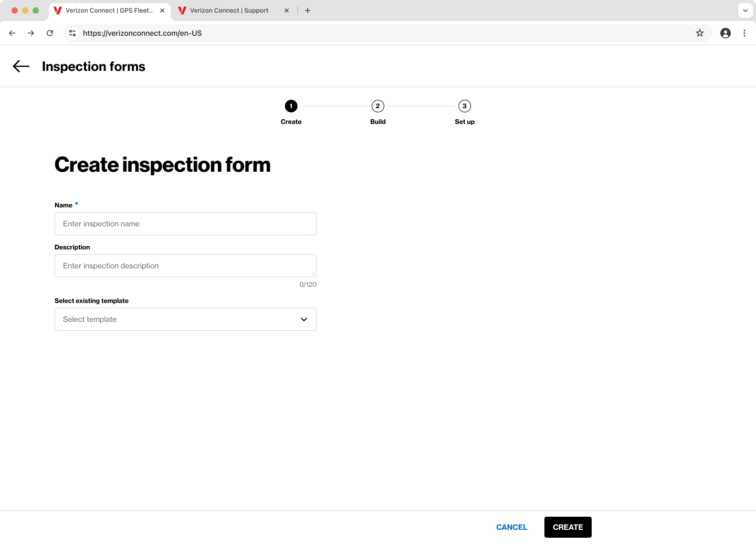Open Chrome's three-dot menu

744,33
